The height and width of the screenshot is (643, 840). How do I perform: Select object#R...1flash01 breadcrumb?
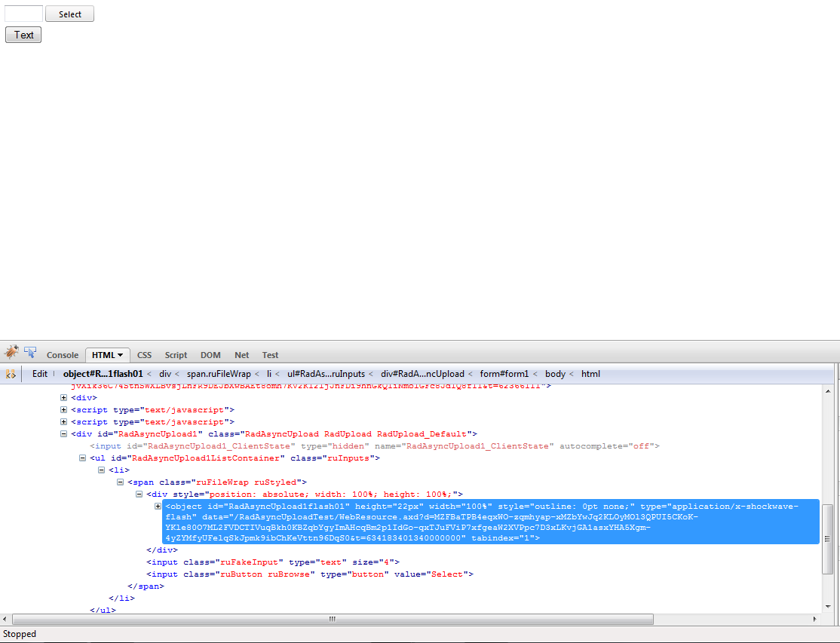pos(103,374)
